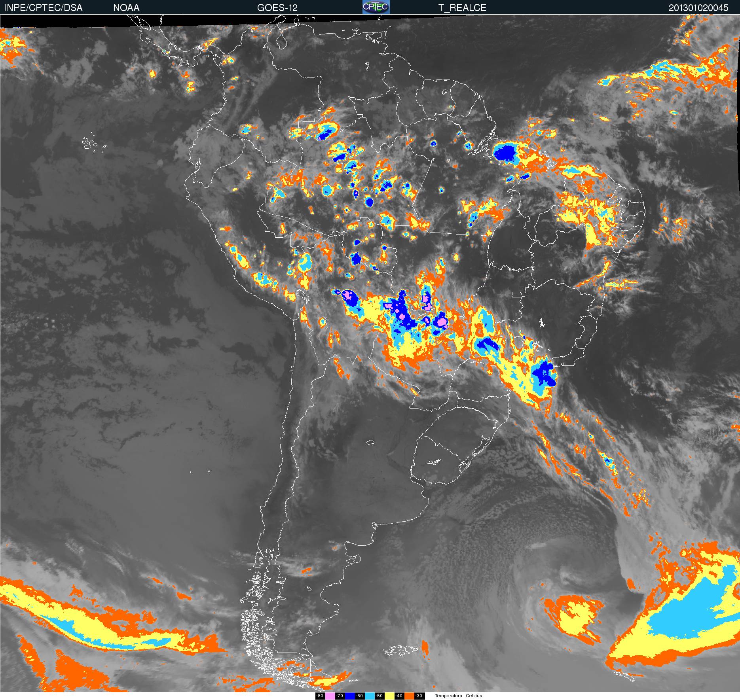Select the light blue legend swatch
This screenshot has width=740, height=700.
370,696
